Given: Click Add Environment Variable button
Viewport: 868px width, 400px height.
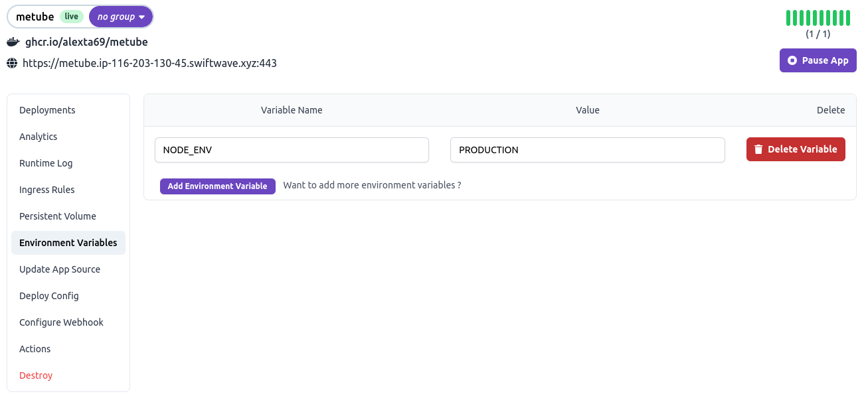Looking at the screenshot, I should point(218,186).
